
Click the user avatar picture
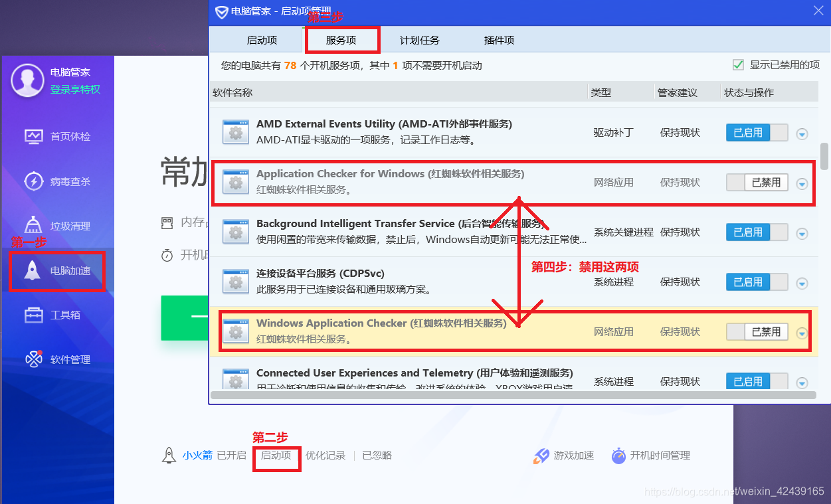27,81
